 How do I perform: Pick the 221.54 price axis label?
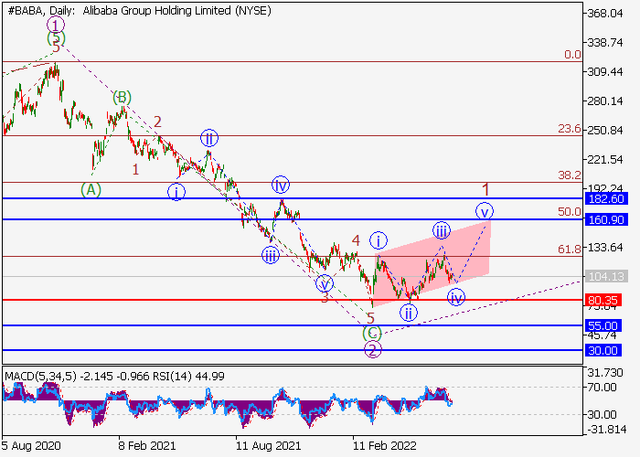pyautogui.click(x=605, y=160)
